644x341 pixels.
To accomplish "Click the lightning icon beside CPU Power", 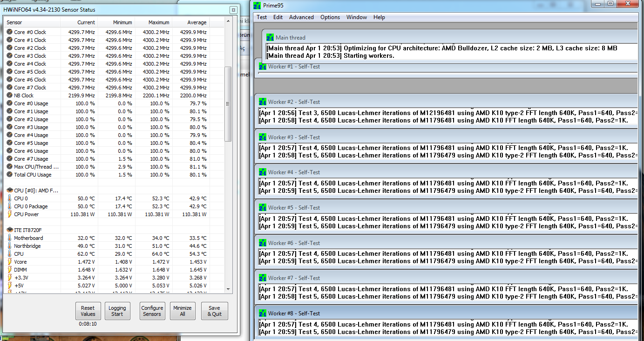I will (x=9, y=214).
